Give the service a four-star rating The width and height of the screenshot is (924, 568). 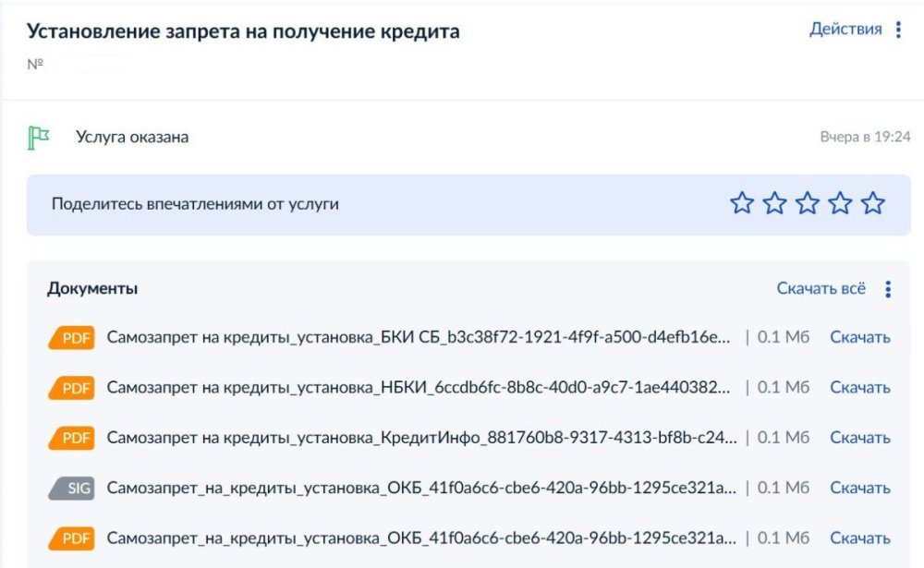coord(840,204)
